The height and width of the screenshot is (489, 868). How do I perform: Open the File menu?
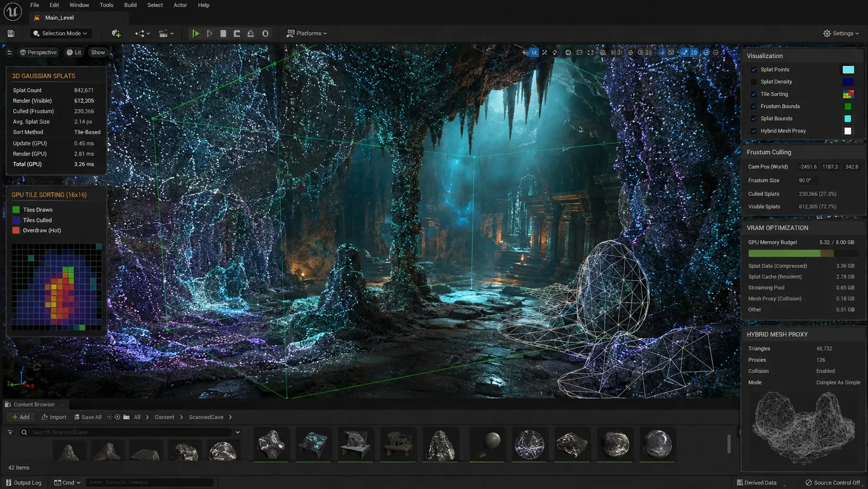click(35, 5)
